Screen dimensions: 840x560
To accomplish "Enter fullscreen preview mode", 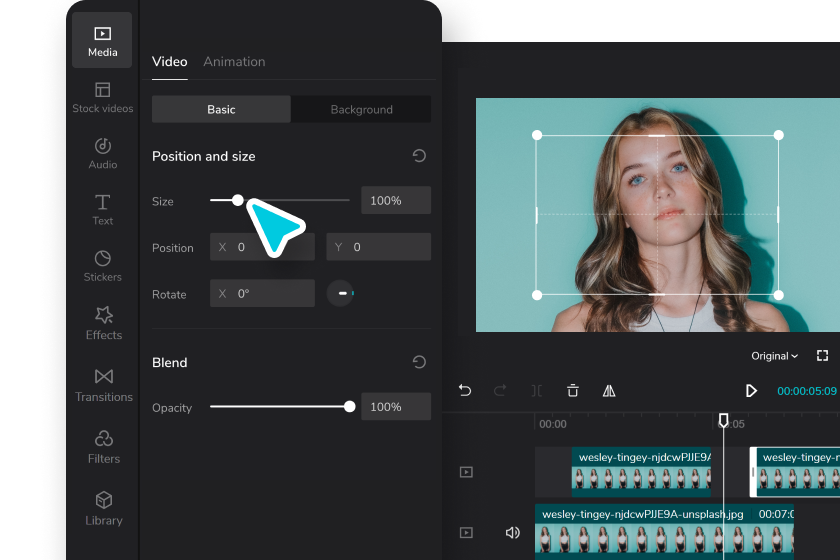I will tap(822, 356).
